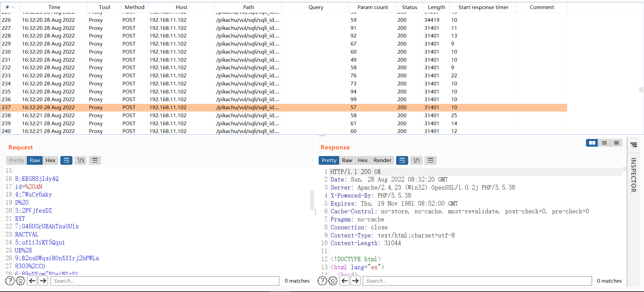Select highlighted log row 237
The width and height of the screenshot is (644, 292).
(283, 107)
